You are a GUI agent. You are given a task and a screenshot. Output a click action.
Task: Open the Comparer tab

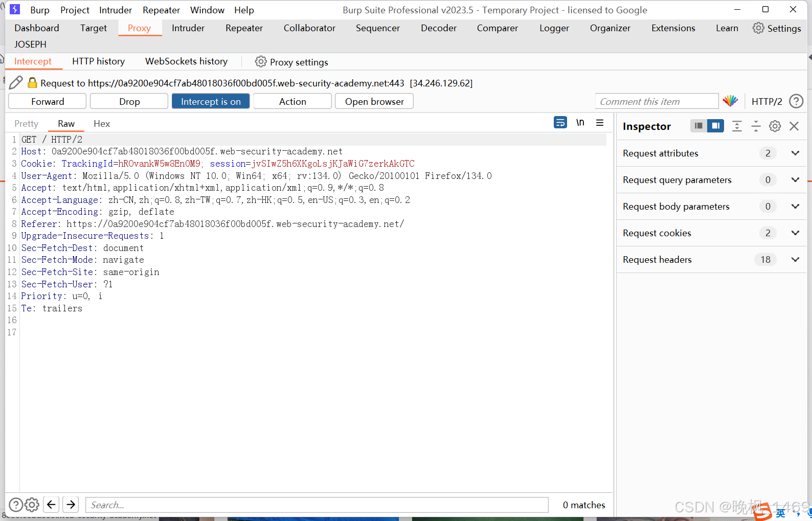tap(498, 28)
